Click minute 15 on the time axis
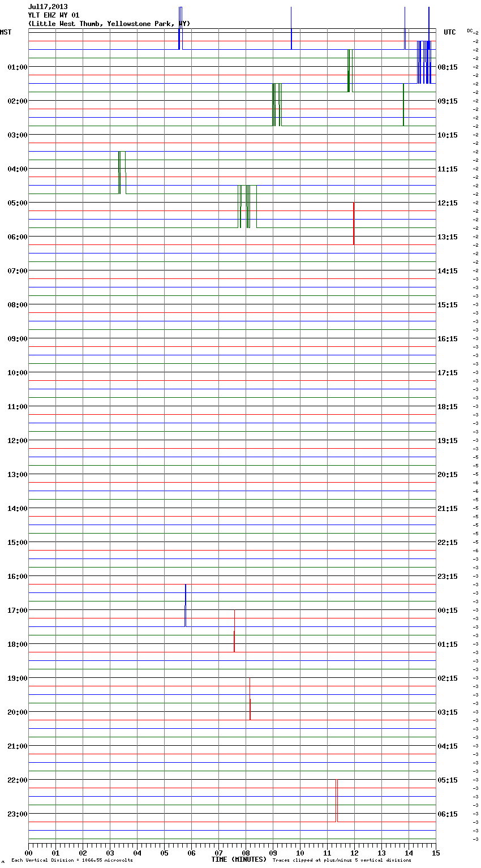The image size is (481, 868). point(436,853)
